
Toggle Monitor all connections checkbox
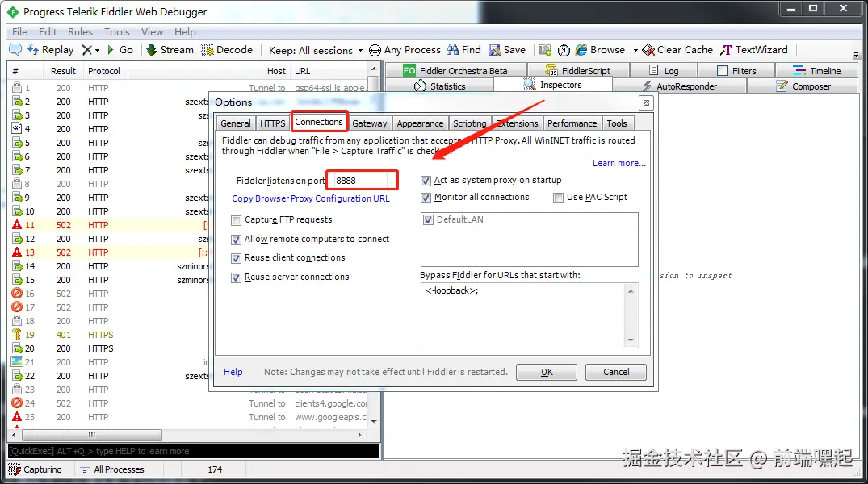click(x=426, y=198)
